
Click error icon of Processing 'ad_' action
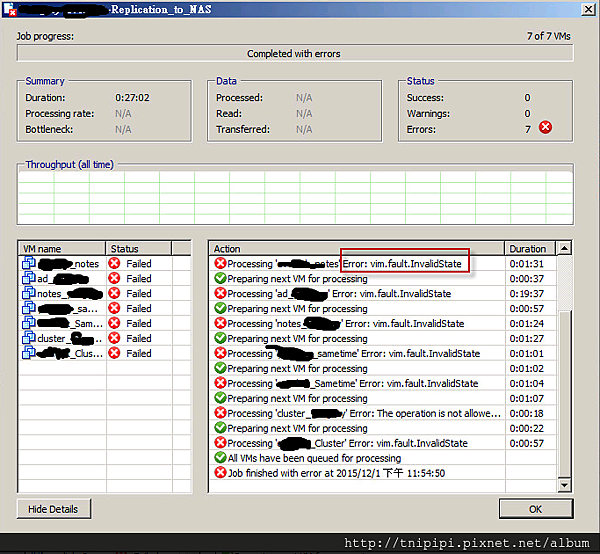pos(220,293)
